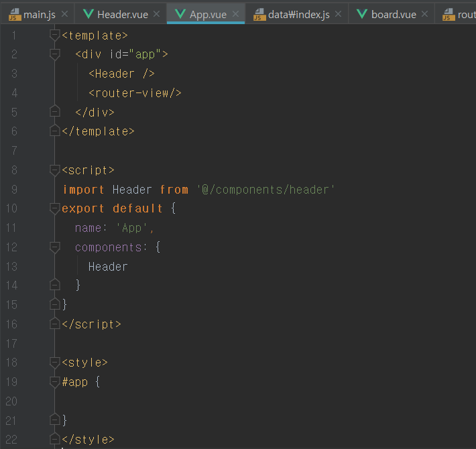Select the App.vue tab
This screenshot has width=476, height=449.
click(206, 14)
